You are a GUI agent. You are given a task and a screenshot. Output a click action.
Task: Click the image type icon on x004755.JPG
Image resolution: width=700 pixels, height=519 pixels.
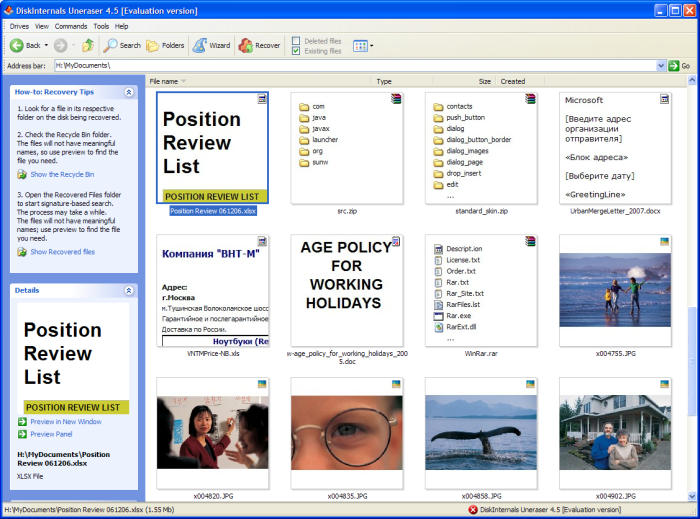click(x=664, y=241)
